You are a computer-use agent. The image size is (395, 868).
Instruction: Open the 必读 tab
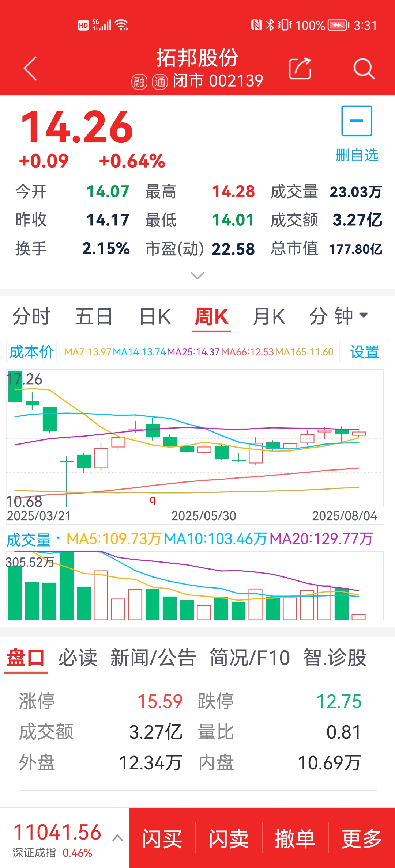click(x=78, y=658)
